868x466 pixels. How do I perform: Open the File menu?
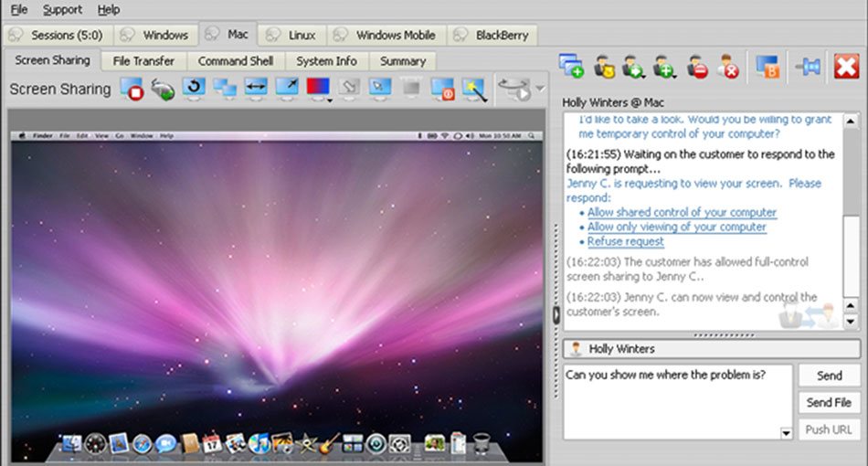19,9
